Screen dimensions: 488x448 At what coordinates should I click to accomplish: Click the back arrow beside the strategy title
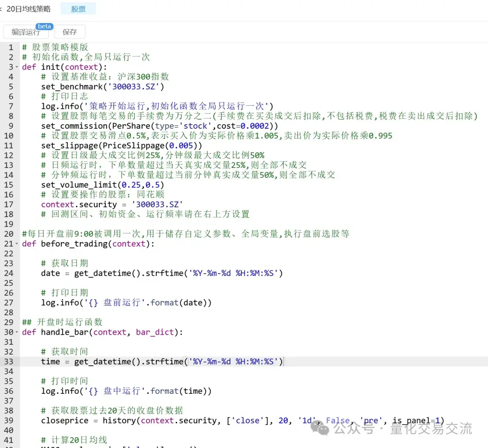tap(1, 9)
